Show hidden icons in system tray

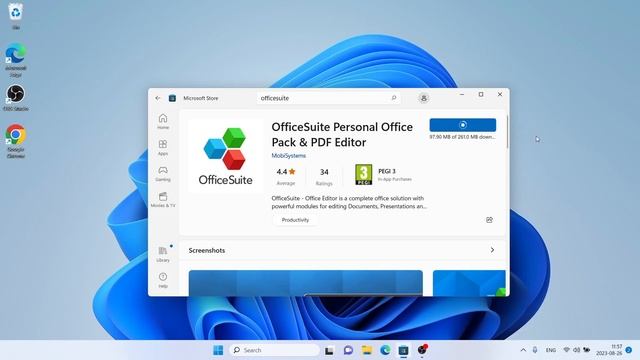pos(523,350)
